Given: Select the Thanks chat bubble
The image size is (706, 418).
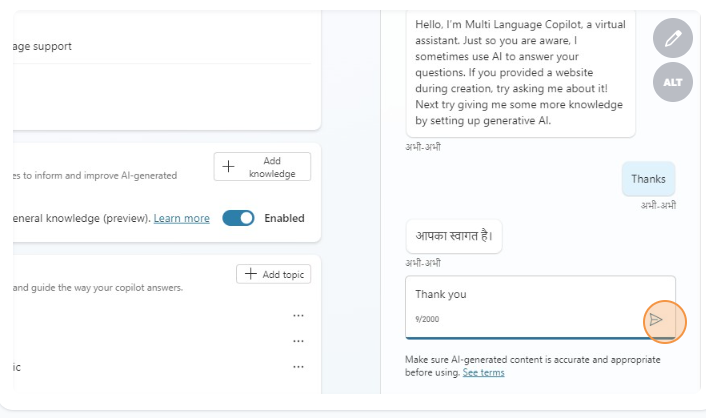Looking at the screenshot, I should point(648,180).
